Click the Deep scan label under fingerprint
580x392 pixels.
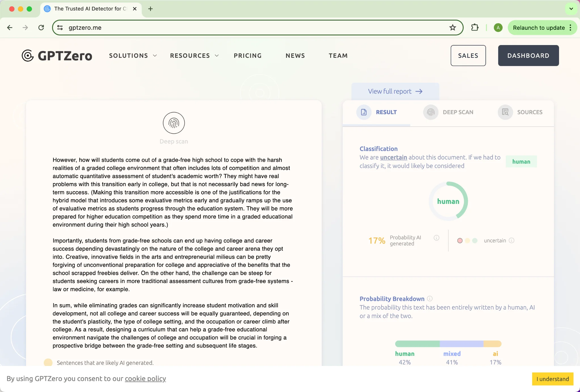[x=174, y=141]
